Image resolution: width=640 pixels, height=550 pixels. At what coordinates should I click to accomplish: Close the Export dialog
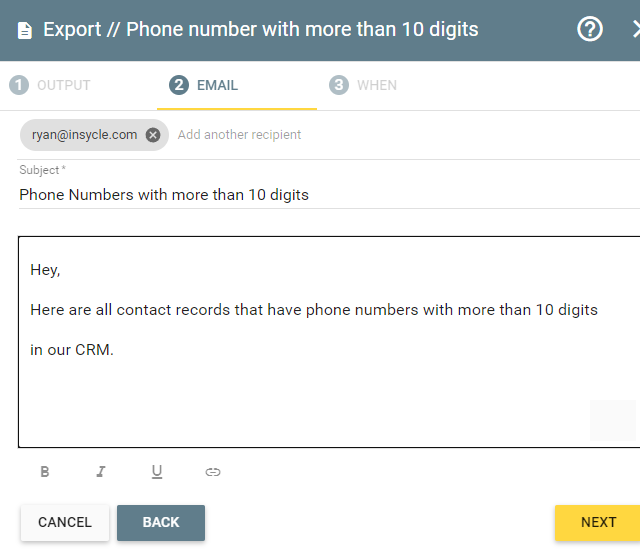(636, 29)
